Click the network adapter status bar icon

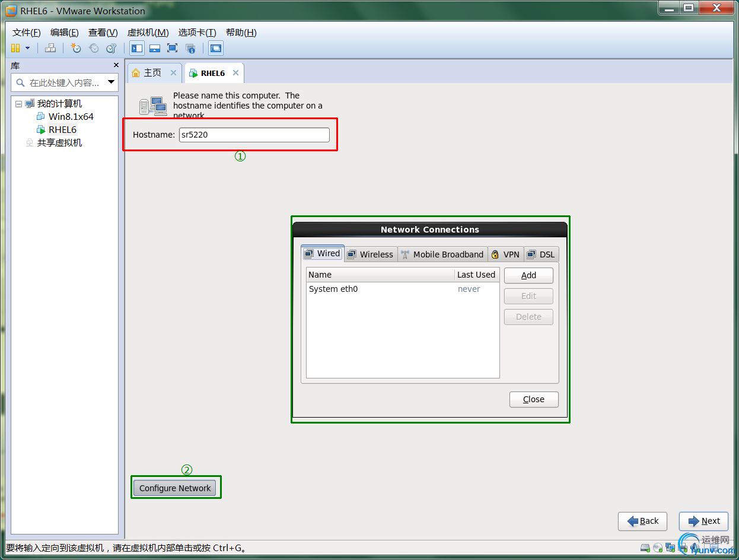point(670,548)
